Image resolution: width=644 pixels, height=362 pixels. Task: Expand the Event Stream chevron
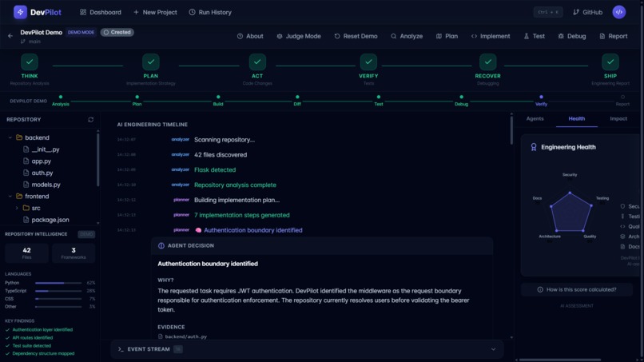coord(493,349)
